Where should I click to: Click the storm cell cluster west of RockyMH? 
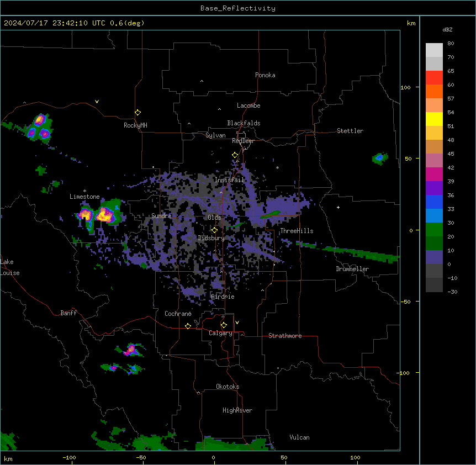39,128
